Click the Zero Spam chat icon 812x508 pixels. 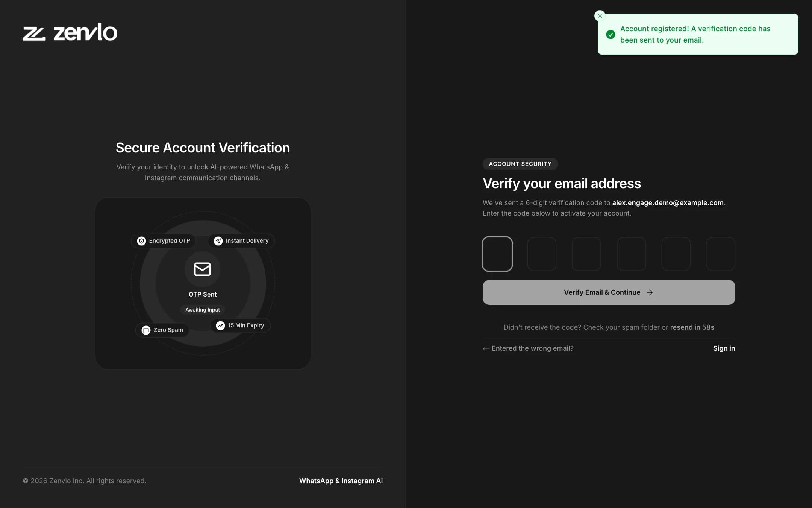tap(146, 330)
